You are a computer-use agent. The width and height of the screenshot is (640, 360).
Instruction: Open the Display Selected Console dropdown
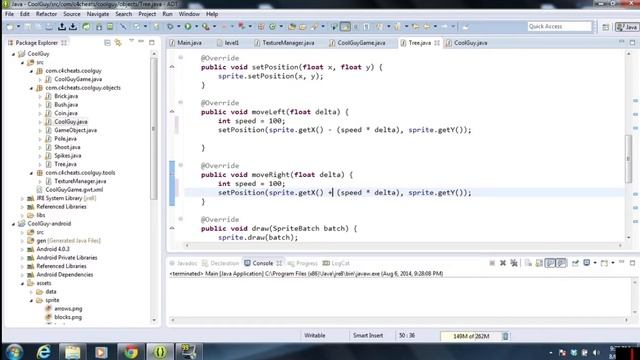pyautogui.click(x=595, y=263)
